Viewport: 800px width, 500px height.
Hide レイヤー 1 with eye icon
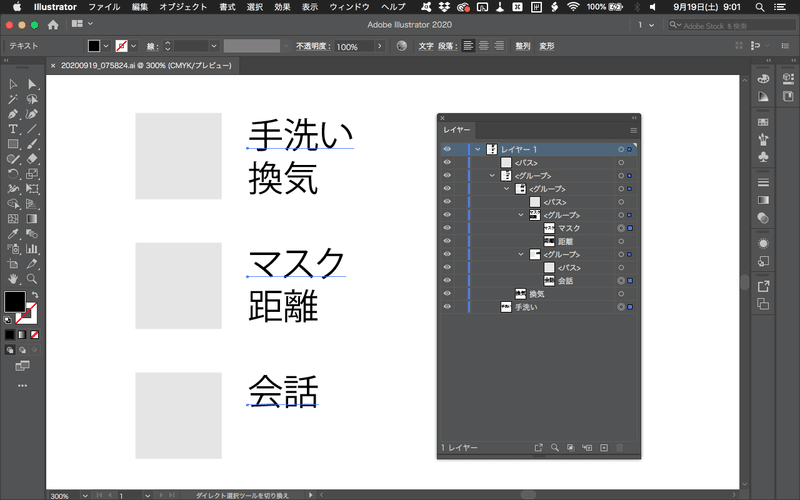447,149
